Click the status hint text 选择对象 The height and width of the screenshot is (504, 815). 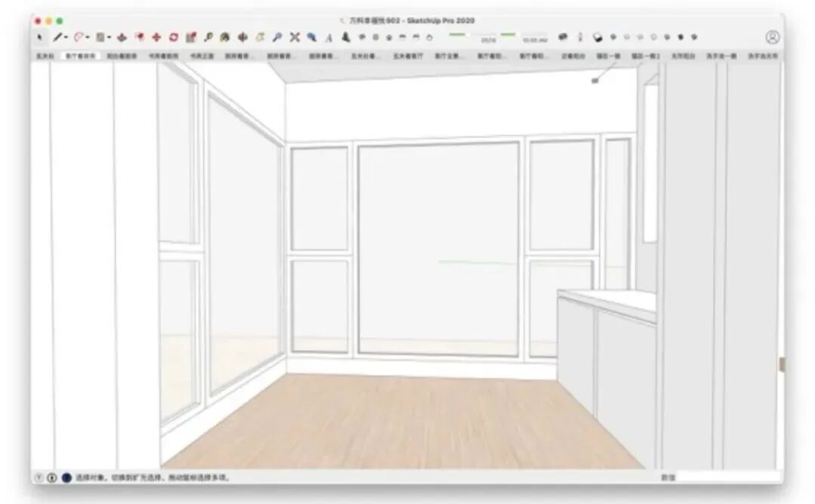pos(91,478)
